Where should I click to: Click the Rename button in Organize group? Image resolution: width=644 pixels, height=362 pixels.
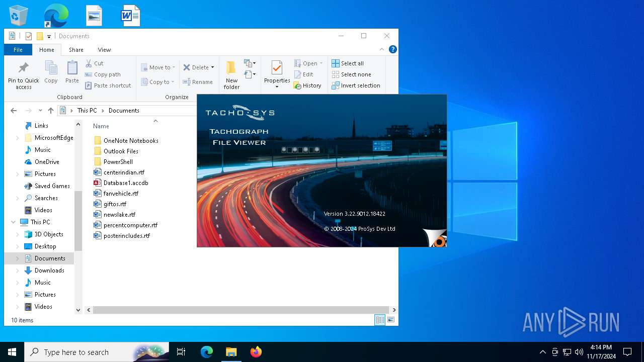pyautogui.click(x=198, y=82)
